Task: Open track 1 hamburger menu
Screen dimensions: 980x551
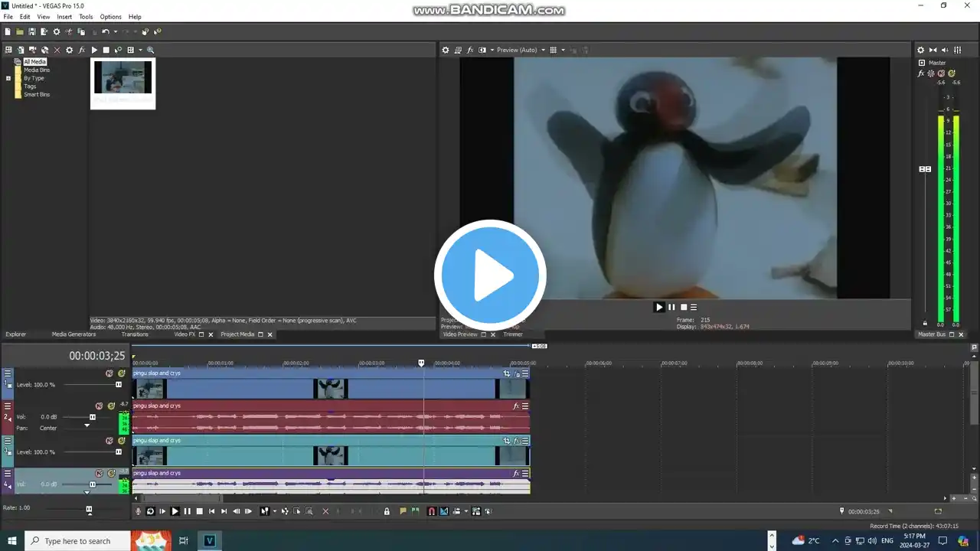Action: (8, 373)
